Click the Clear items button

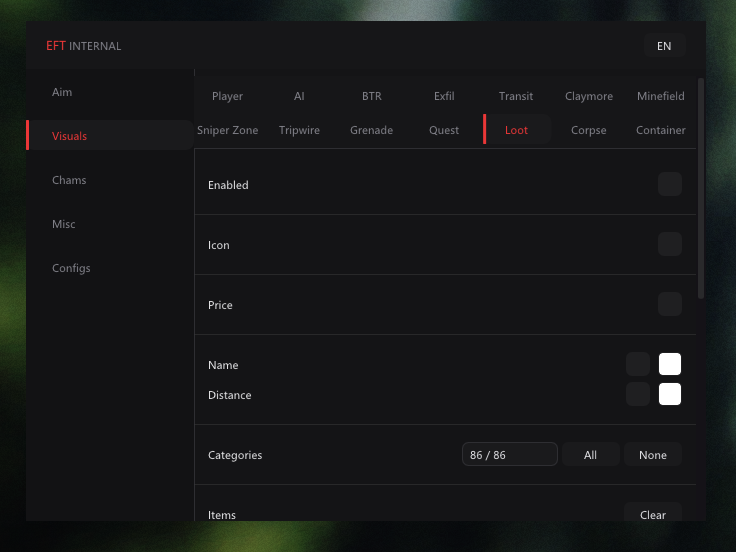pos(653,513)
